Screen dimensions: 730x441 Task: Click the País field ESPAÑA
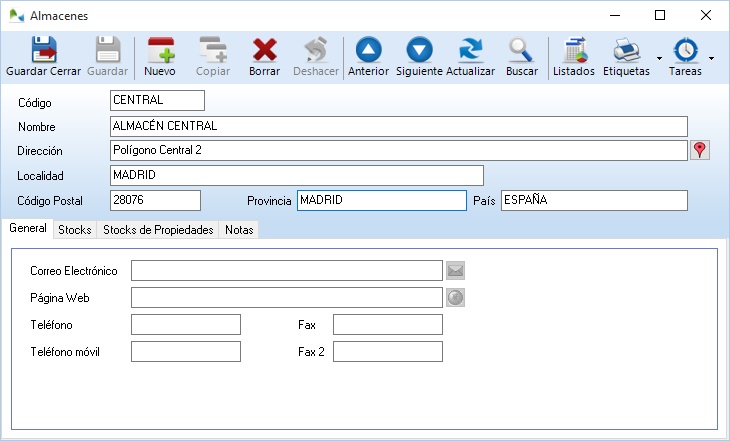coord(595,201)
